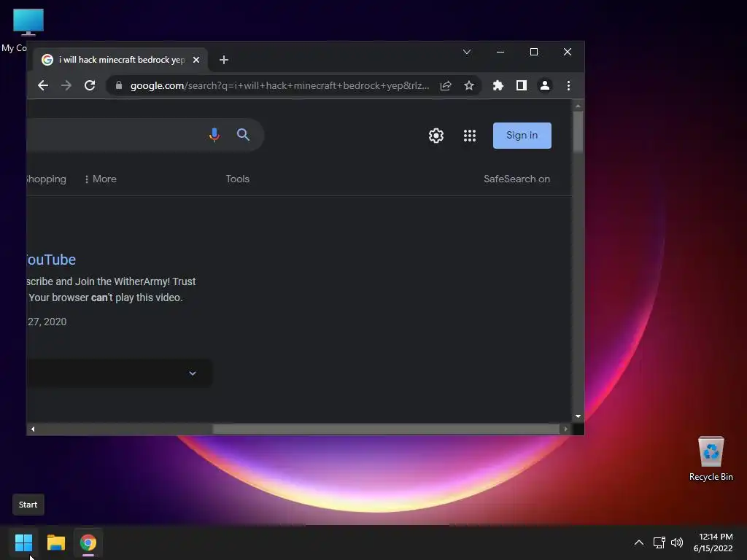Click the scroll-down arrow of the vertical scrollbar
747x560 pixels.
[x=578, y=416]
